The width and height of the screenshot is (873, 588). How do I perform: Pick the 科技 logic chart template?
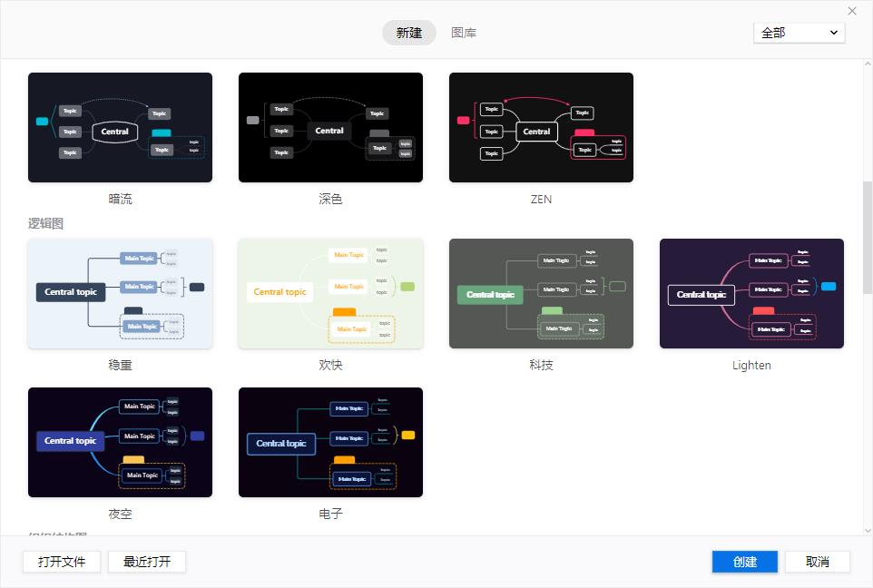coord(541,293)
